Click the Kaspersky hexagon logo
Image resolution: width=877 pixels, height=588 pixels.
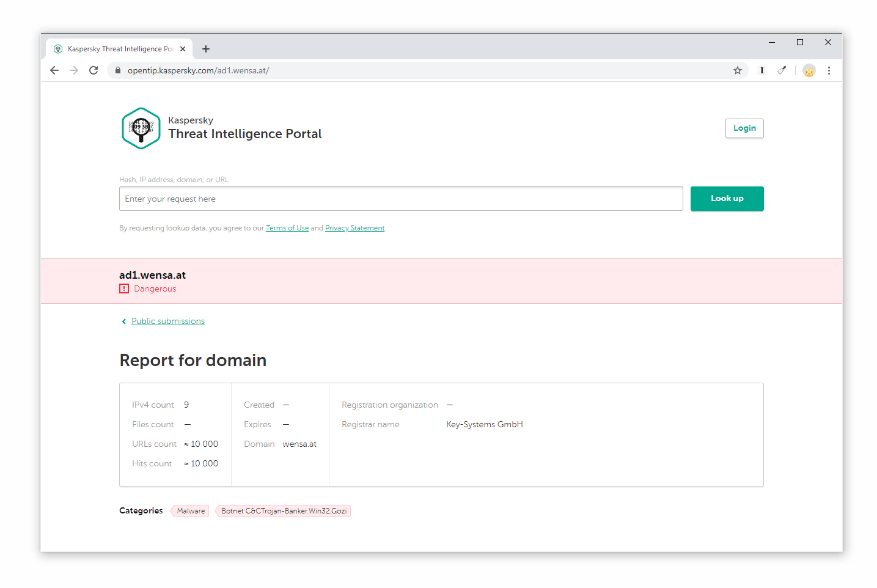[x=141, y=128]
